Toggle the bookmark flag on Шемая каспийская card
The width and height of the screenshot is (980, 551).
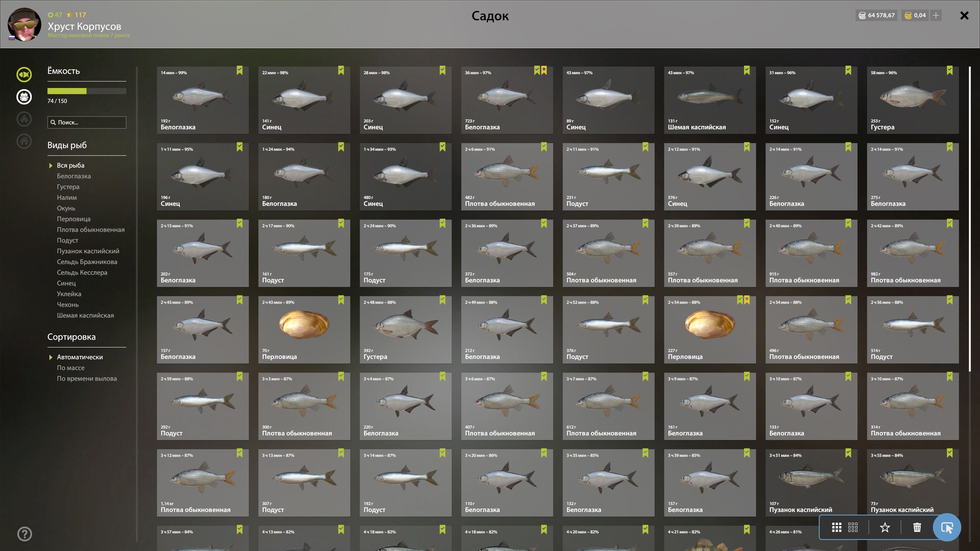click(747, 70)
